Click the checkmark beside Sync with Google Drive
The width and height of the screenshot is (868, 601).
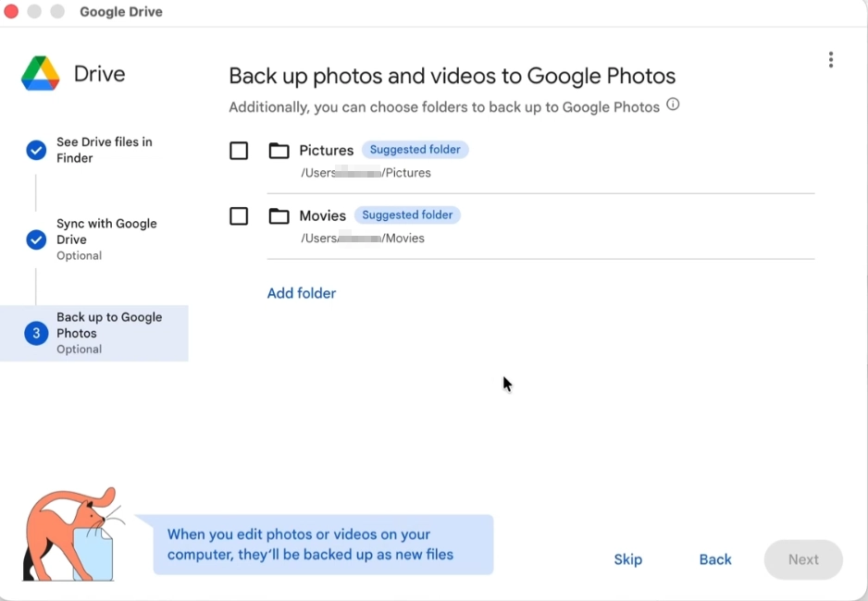click(x=36, y=239)
